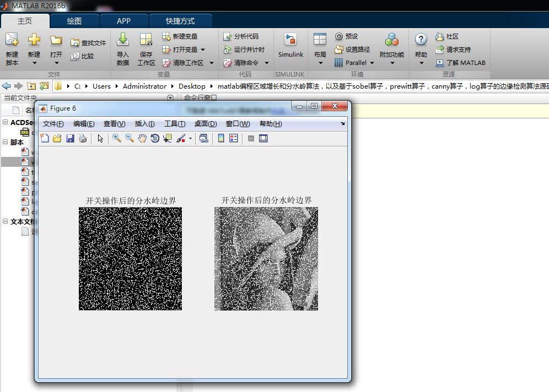This screenshot has height=392, width=549.
Task: Click Find Files (查找文件)
Action: coord(88,42)
